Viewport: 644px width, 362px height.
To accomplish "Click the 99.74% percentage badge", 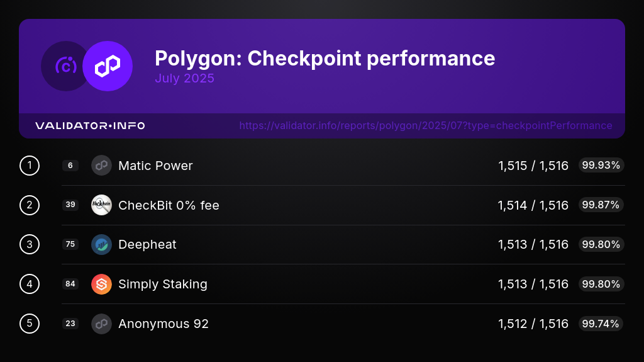I will click(601, 324).
